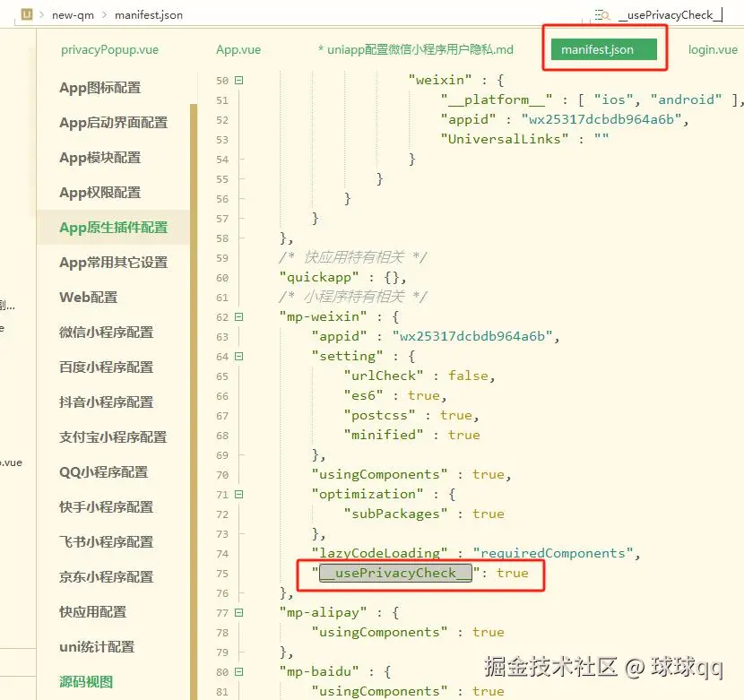Select the manifest.json tab
This screenshot has height=700, width=744.
coord(603,49)
